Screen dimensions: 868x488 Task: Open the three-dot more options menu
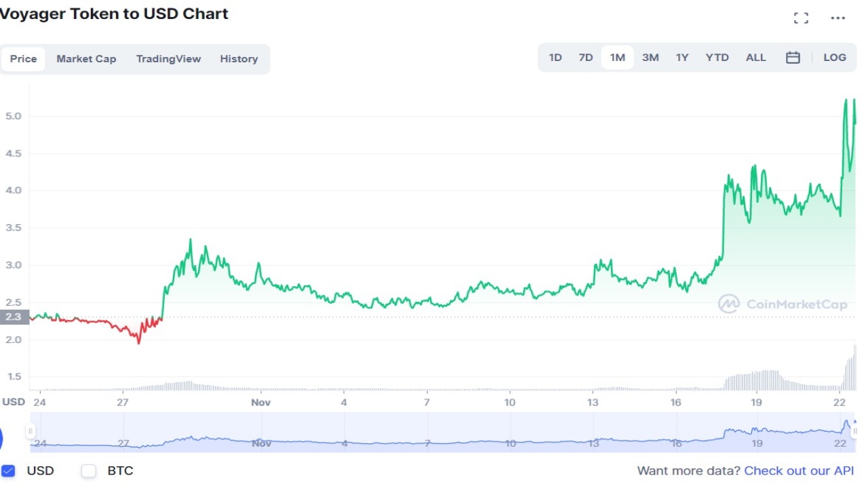click(x=838, y=18)
